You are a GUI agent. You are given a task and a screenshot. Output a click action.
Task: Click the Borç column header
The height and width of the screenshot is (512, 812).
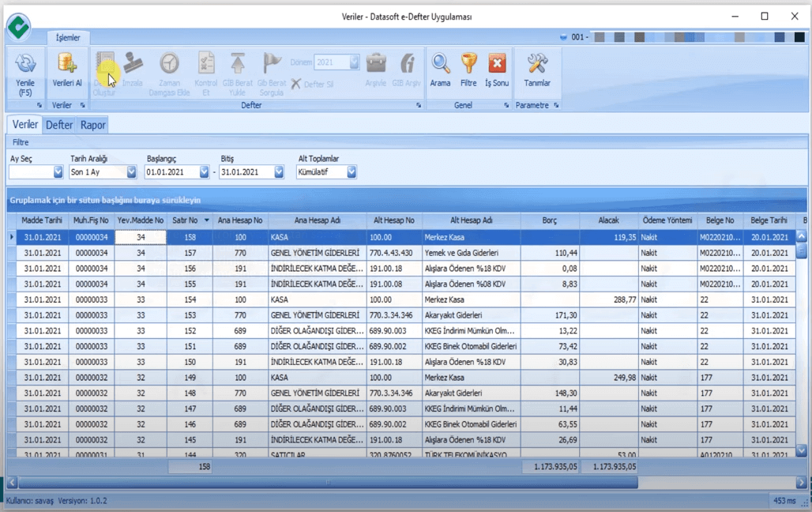pos(550,220)
